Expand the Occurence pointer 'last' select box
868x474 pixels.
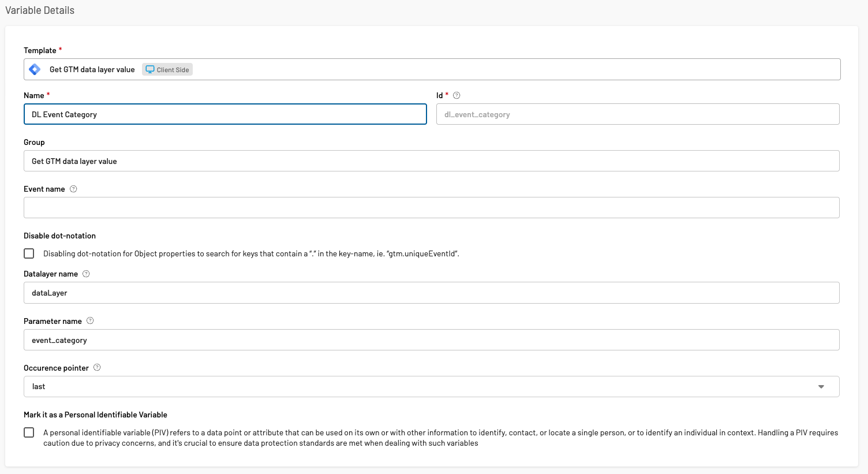pyautogui.click(x=404, y=387)
